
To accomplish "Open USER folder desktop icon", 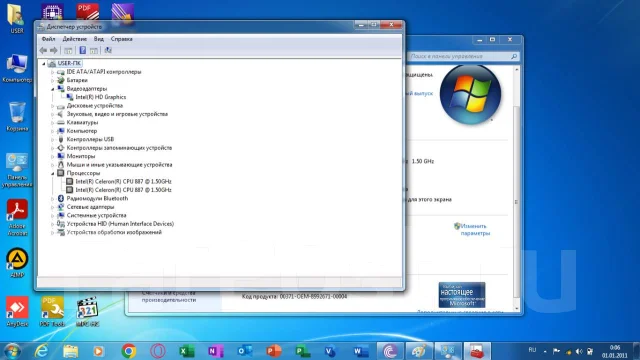I will [x=17, y=18].
